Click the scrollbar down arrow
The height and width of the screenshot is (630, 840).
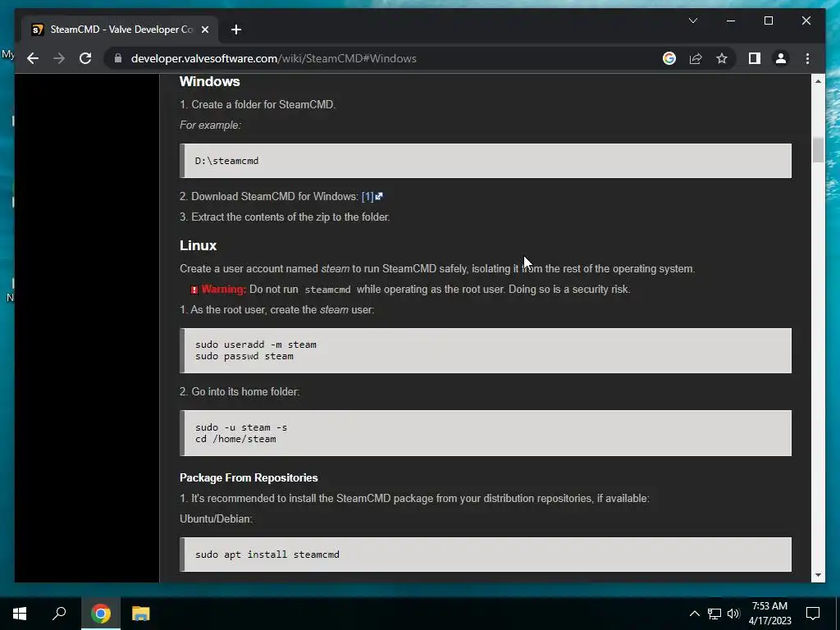[x=818, y=575]
